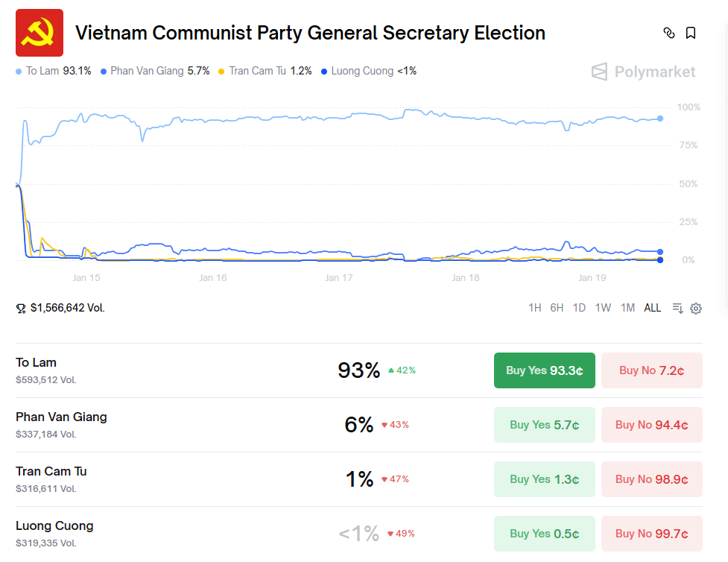Select the 6H time range

pyautogui.click(x=557, y=308)
